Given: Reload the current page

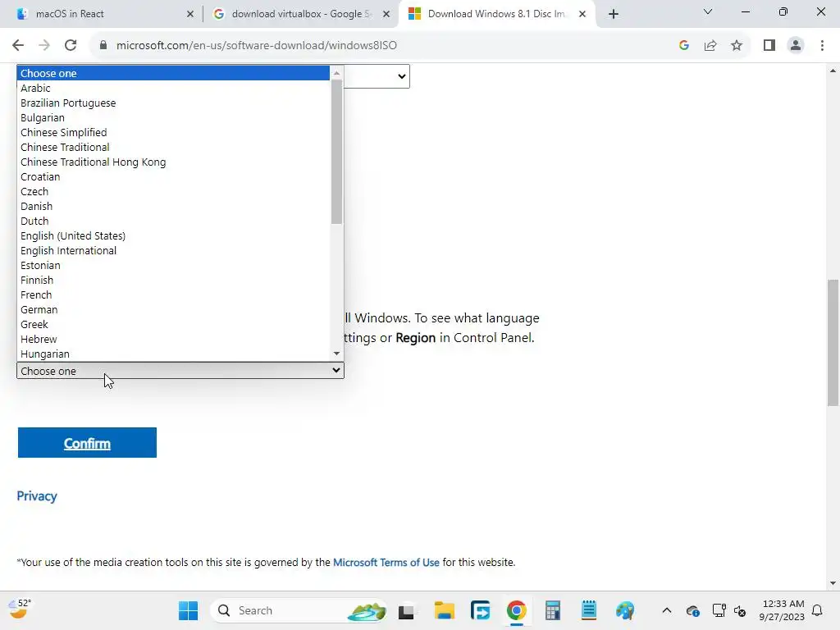Looking at the screenshot, I should (71, 46).
